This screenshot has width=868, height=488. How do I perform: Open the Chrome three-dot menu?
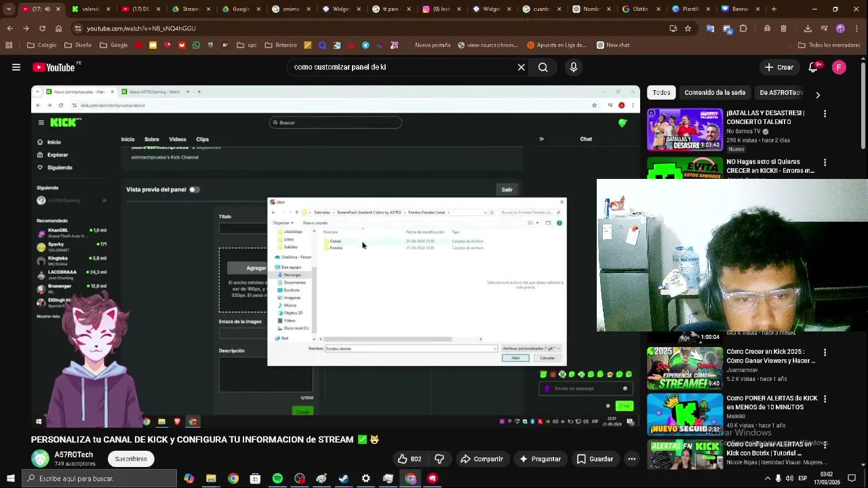tap(856, 28)
